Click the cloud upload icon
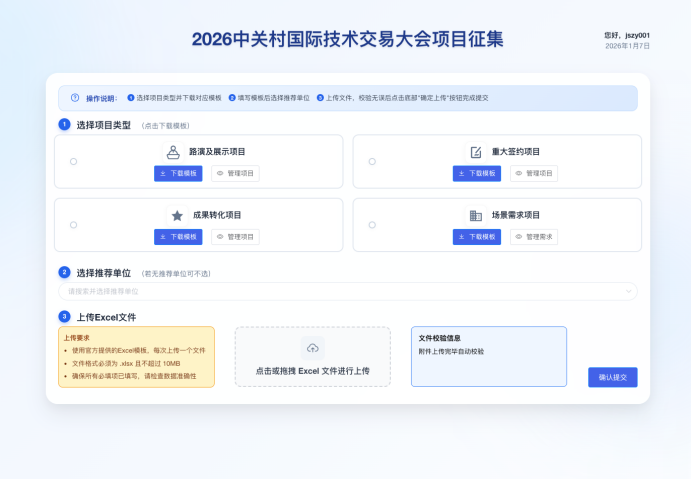Viewport: 691px width, 480px height. point(312,348)
